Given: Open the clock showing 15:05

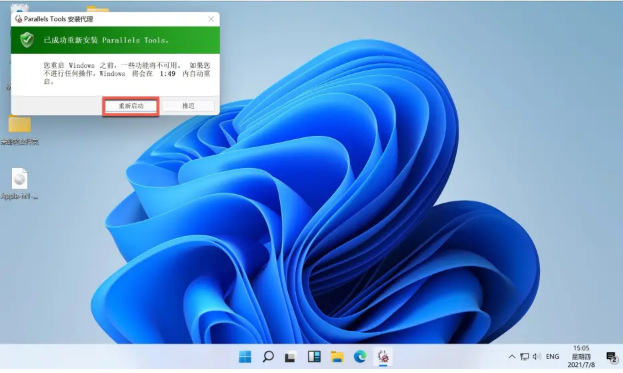Looking at the screenshot, I should click(x=581, y=356).
